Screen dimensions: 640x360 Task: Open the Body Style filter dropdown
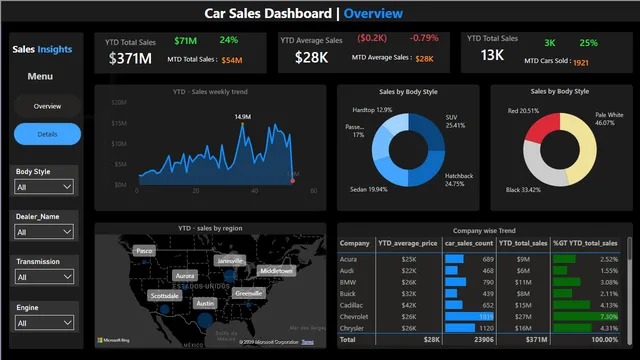pyautogui.click(x=44, y=187)
